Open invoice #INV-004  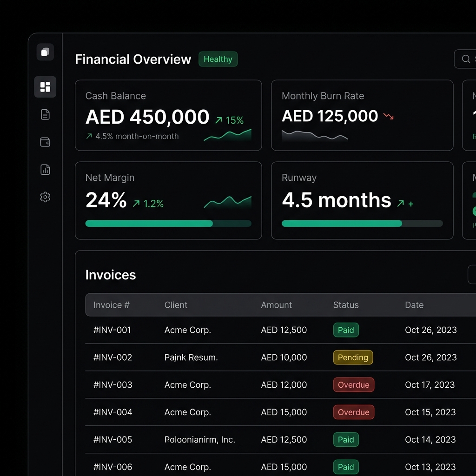(x=113, y=412)
